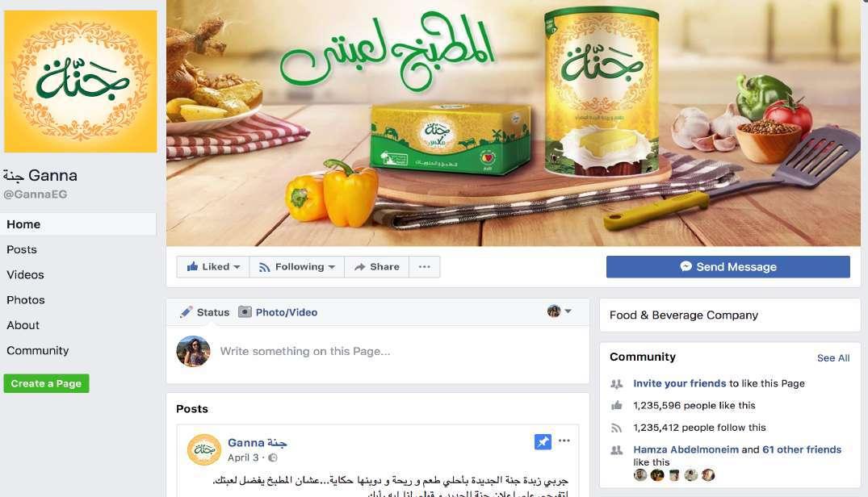Click the post's public privacy globe icon
The height and width of the screenshot is (497, 868).
272,457
